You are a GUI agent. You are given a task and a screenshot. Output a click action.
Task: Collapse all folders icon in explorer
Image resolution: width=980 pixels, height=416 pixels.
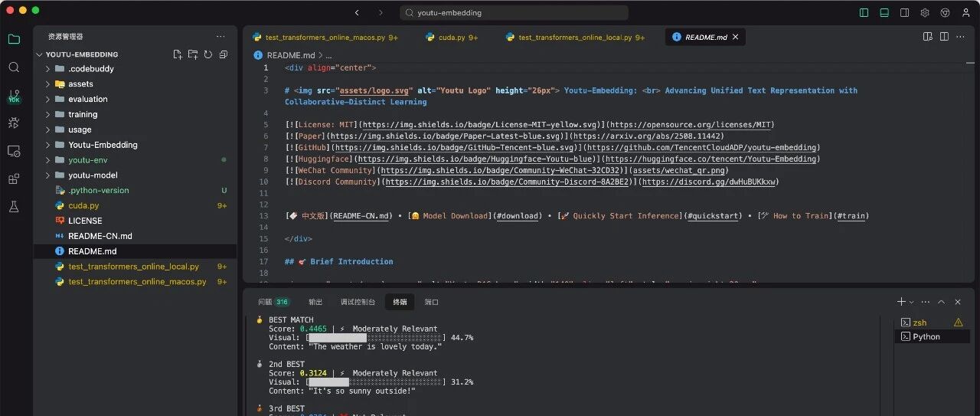point(223,54)
